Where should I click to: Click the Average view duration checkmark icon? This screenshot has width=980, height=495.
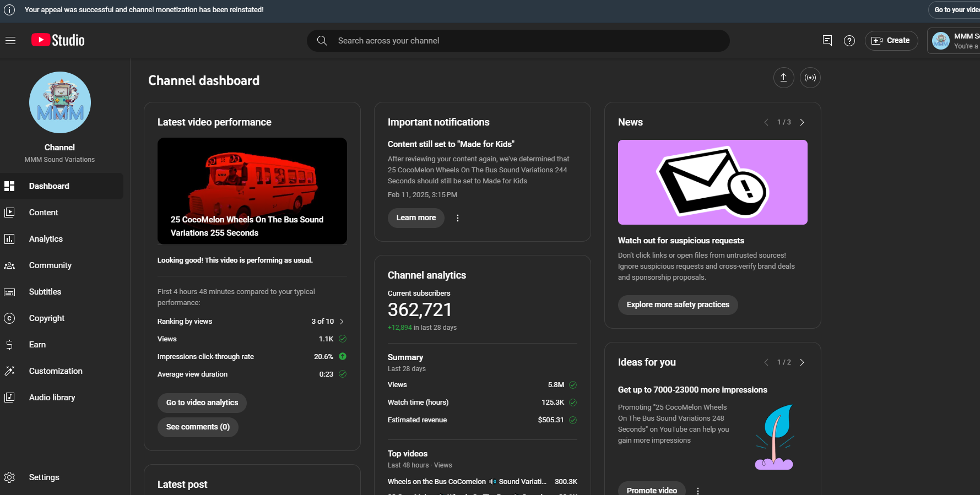click(x=343, y=374)
